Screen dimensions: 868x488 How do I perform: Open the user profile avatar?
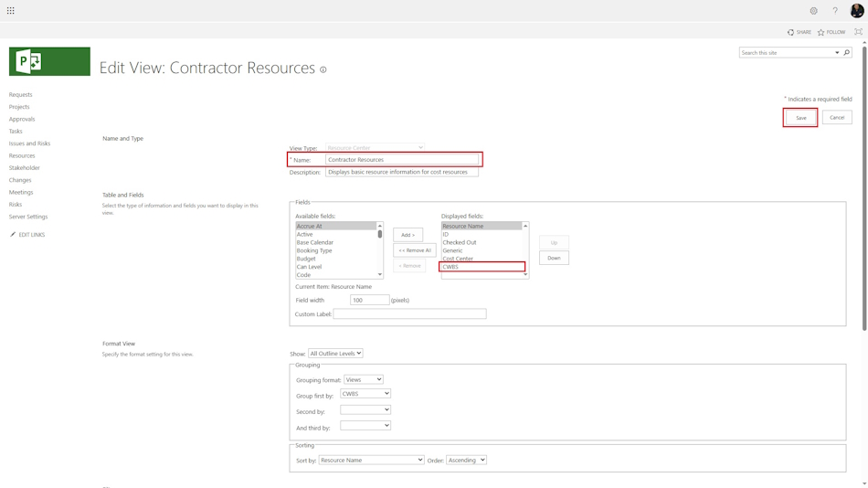click(x=857, y=11)
